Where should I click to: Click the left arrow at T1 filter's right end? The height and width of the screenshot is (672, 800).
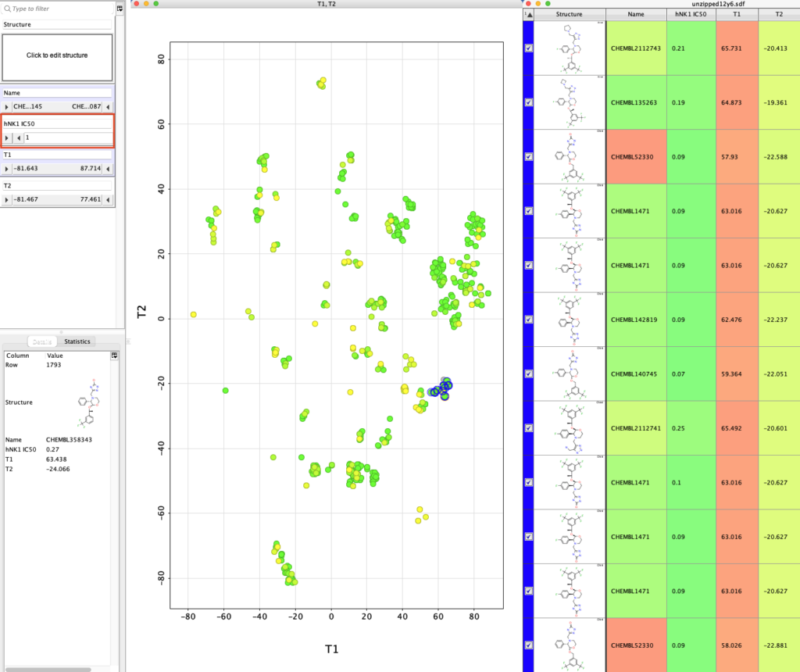(109, 168)
